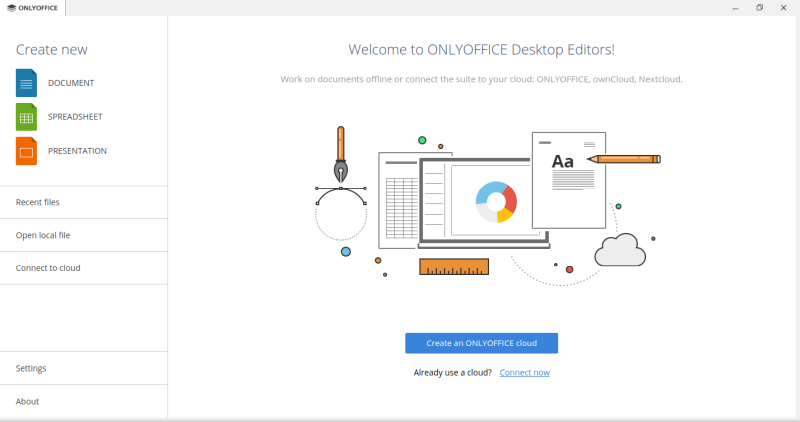The image size is (800, 422).
Task: Create a new PRESENTATION via its label
Action: (77, 151)
